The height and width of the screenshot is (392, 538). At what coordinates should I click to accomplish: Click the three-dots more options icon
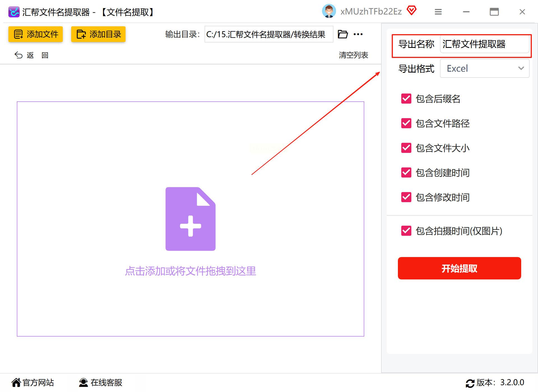(x=358, y=34)
